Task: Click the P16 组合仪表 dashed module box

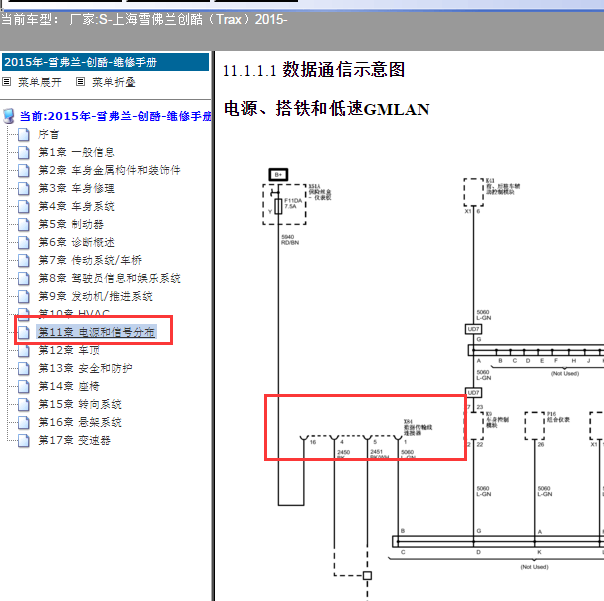Action: pyautogui.click(x=535, y=426)
